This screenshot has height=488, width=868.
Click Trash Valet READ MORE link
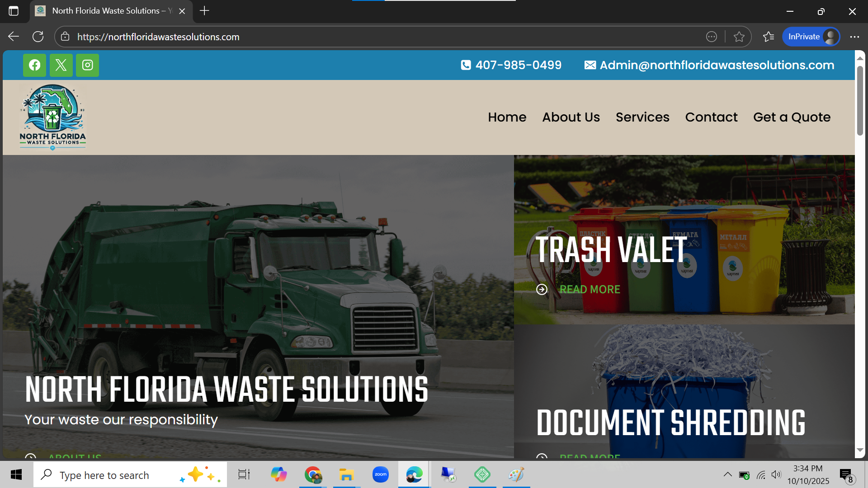(x=590, y=289)
